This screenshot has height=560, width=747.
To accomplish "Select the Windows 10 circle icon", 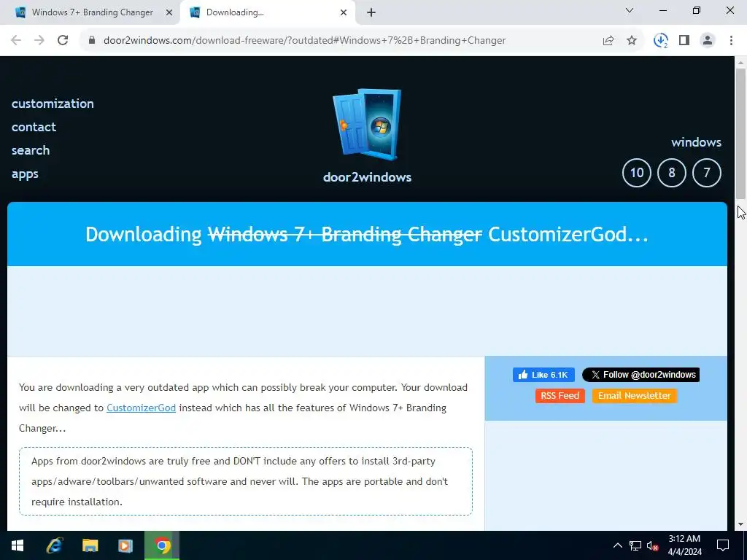I will [x=636, y=172].
